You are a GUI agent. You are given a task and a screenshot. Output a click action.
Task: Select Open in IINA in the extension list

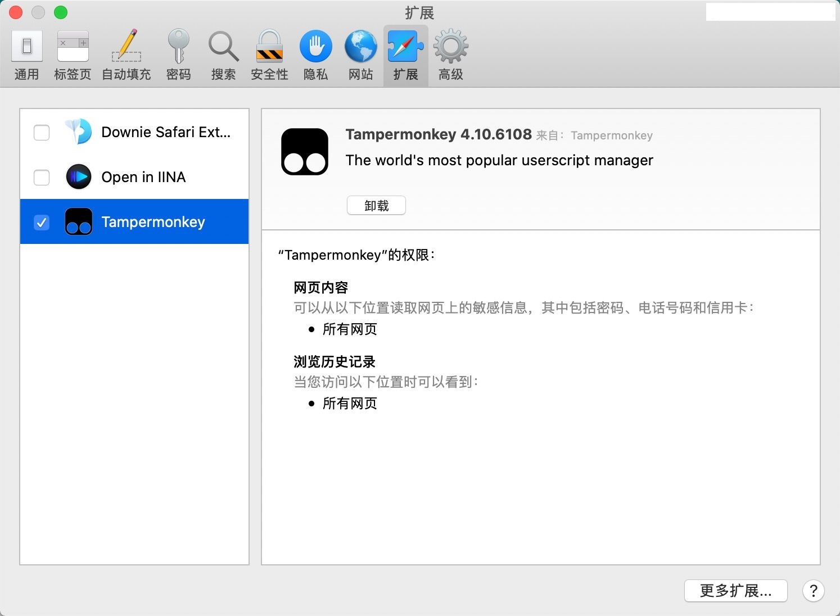pyautogui.click(x=143, y=177)
